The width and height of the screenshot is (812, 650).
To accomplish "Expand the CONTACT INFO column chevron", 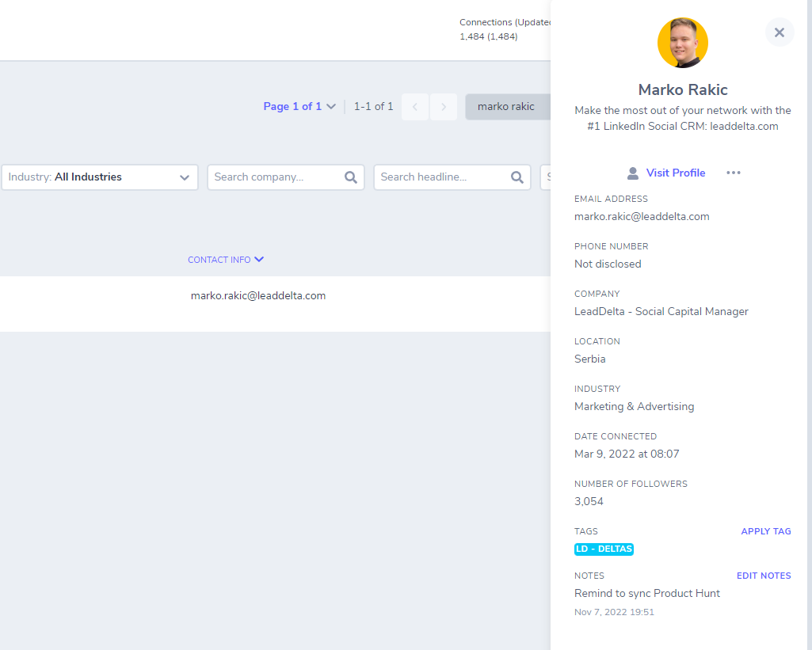I will coord(259,259).
